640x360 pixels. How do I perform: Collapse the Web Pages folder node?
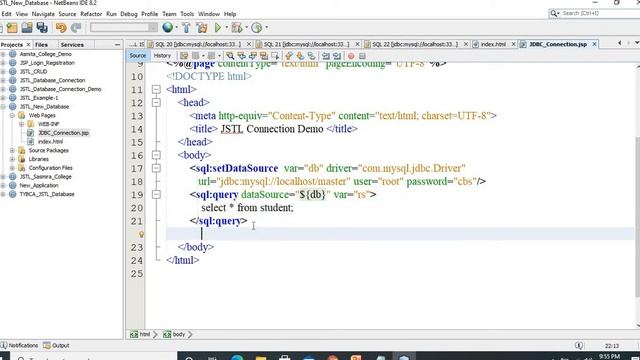click(12, 116)
